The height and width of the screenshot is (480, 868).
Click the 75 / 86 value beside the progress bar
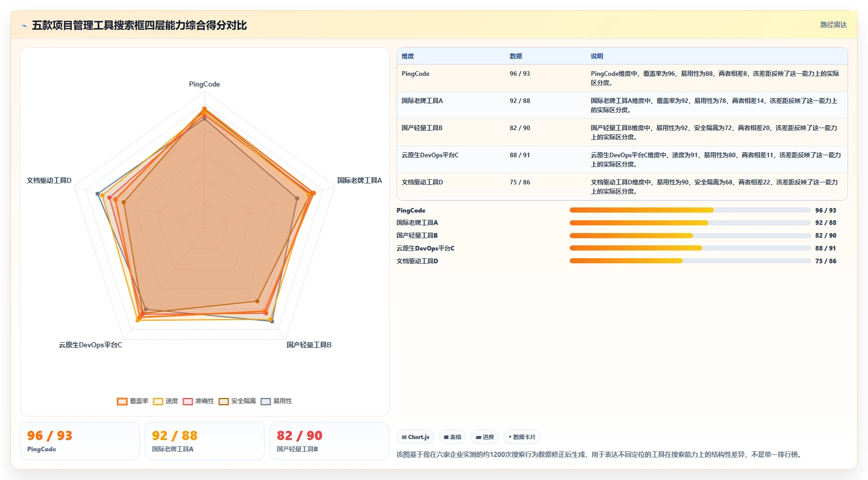click(x=826, y=261)
